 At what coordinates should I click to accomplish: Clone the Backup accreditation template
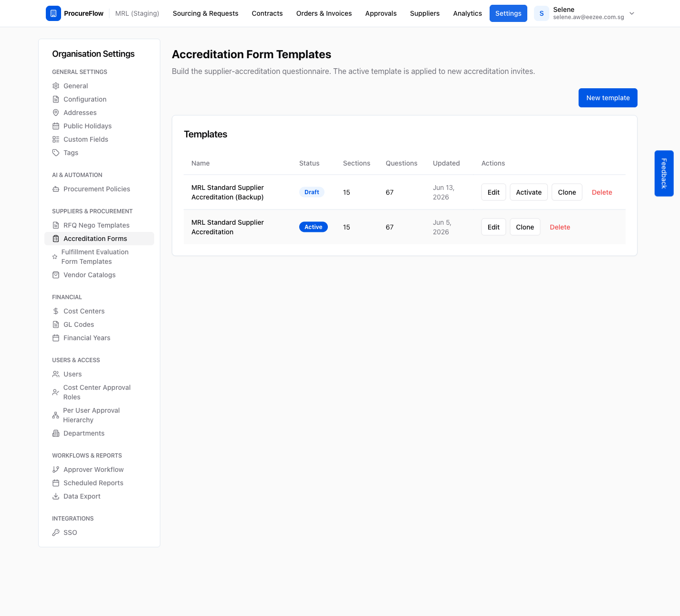coord(567,192)
